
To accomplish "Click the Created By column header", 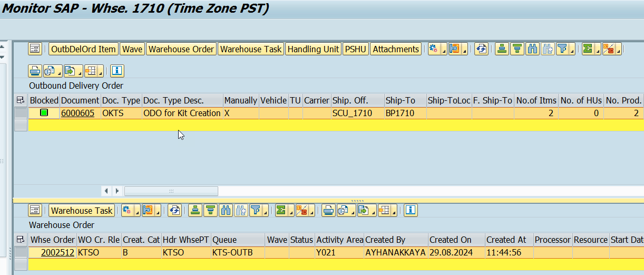I will coord(395,240).
